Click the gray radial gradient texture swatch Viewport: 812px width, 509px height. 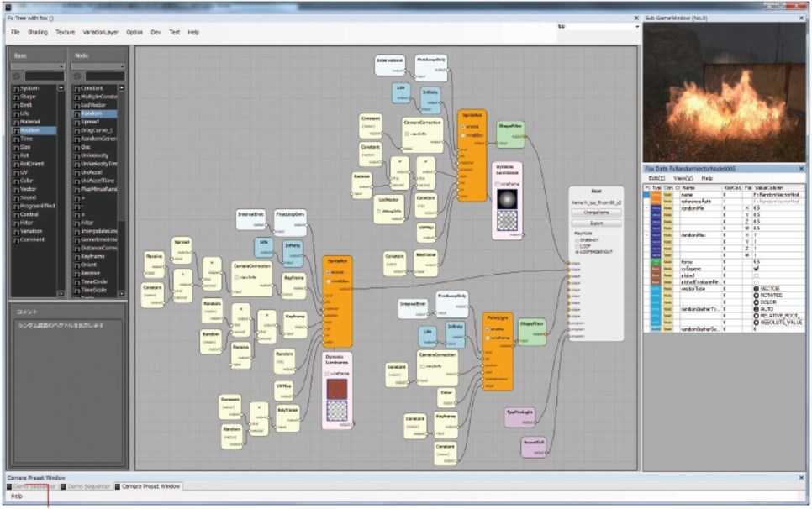tap(507, 199)
